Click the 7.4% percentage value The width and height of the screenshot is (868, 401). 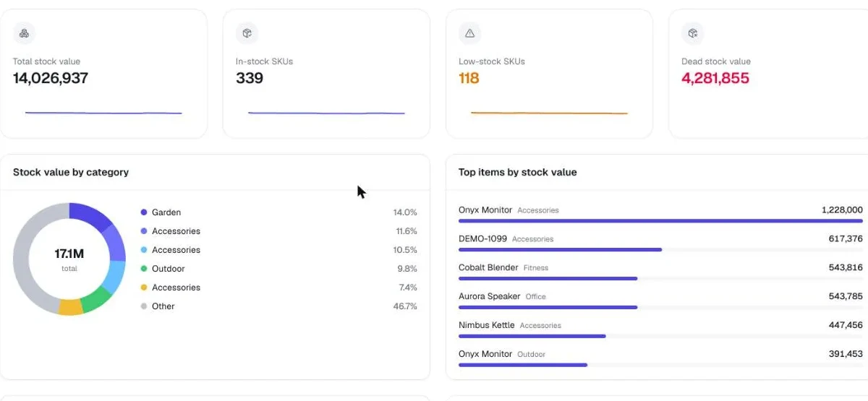pyautogui.click(x=407, y=288)
